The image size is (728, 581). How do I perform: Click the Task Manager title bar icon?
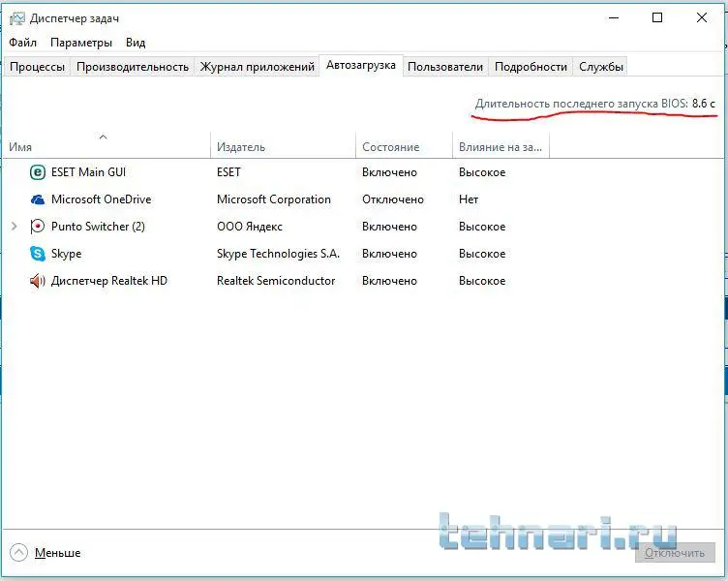coord(17,18)
